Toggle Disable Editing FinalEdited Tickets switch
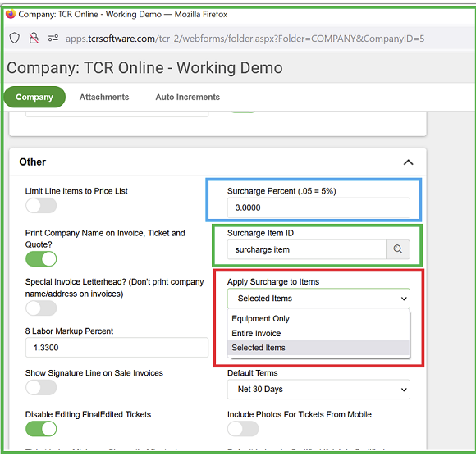 coord(41,429)
